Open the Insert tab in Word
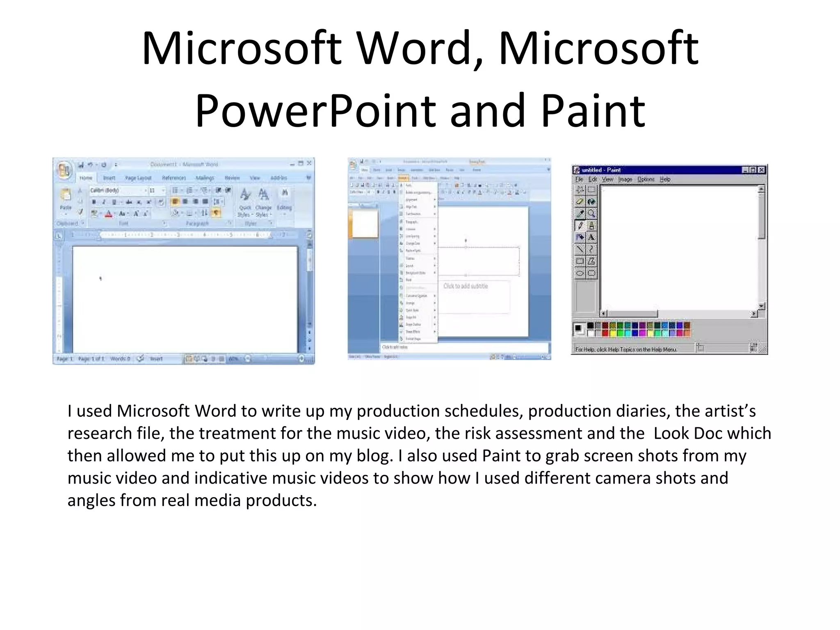The image size is (840, 630). [109, 178]
